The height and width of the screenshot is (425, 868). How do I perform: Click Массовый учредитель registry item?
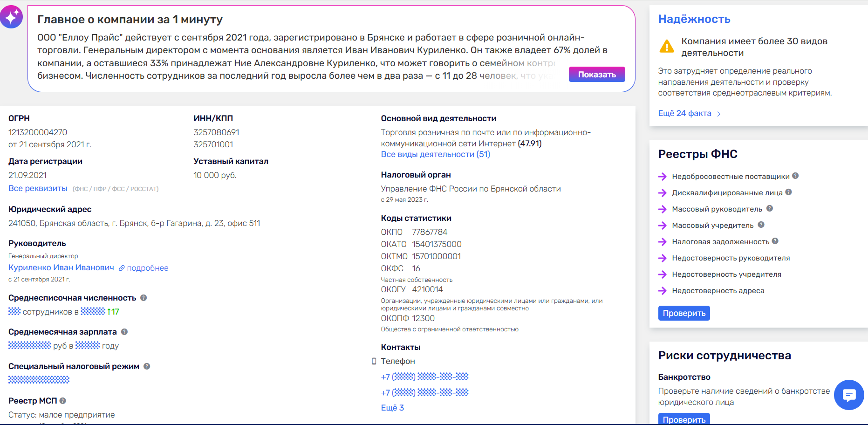coord(712,226)
